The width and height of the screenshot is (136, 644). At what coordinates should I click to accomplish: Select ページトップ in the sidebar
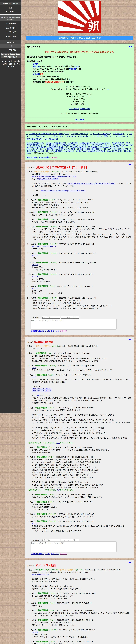pos(11,32)
